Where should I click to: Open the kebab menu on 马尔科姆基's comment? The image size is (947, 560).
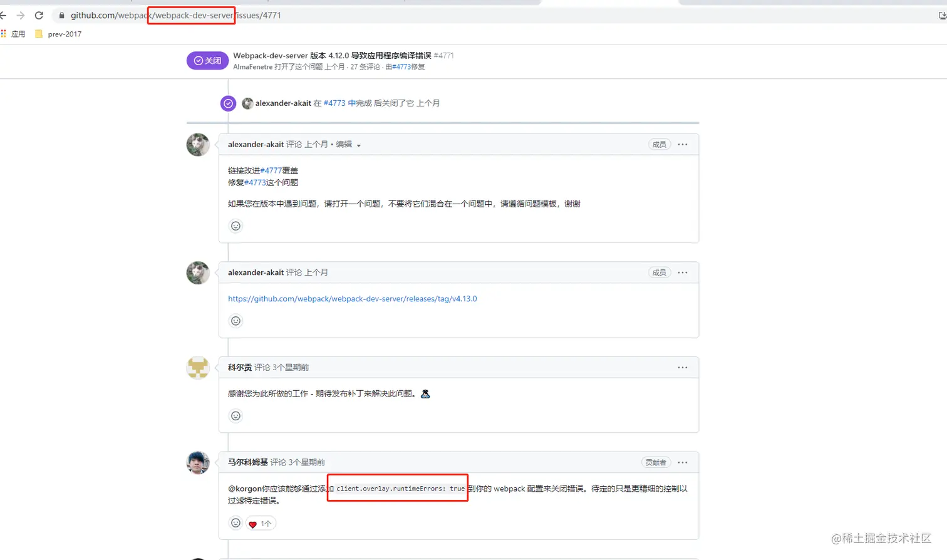682,462
